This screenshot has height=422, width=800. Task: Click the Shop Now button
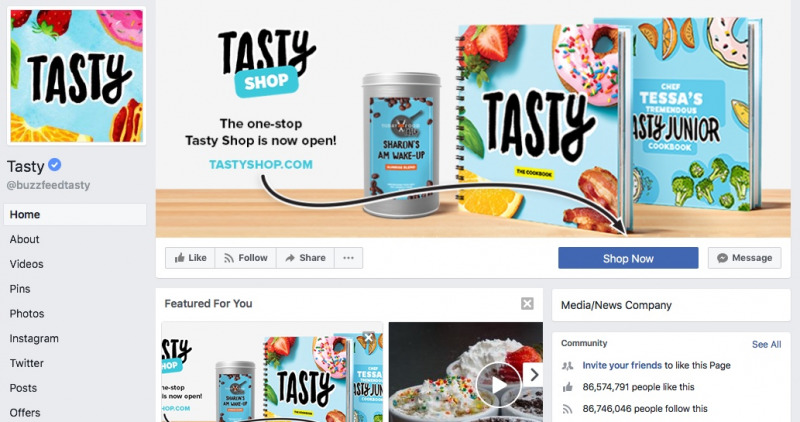pyautogui.click(x=628, y=258)
